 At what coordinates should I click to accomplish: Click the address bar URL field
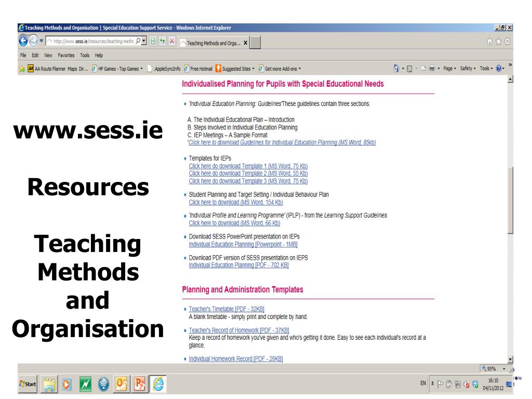click(x=90, y=42)
